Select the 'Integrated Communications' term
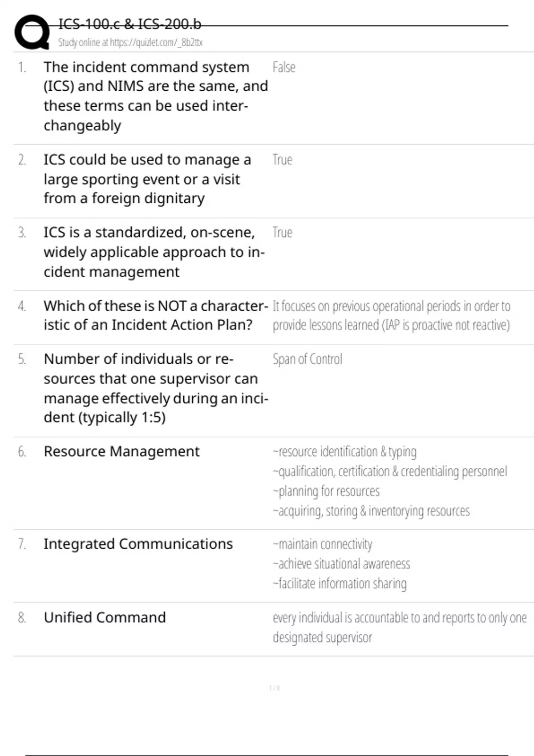Viewport: 534px width, 756px height. [138, 544]
